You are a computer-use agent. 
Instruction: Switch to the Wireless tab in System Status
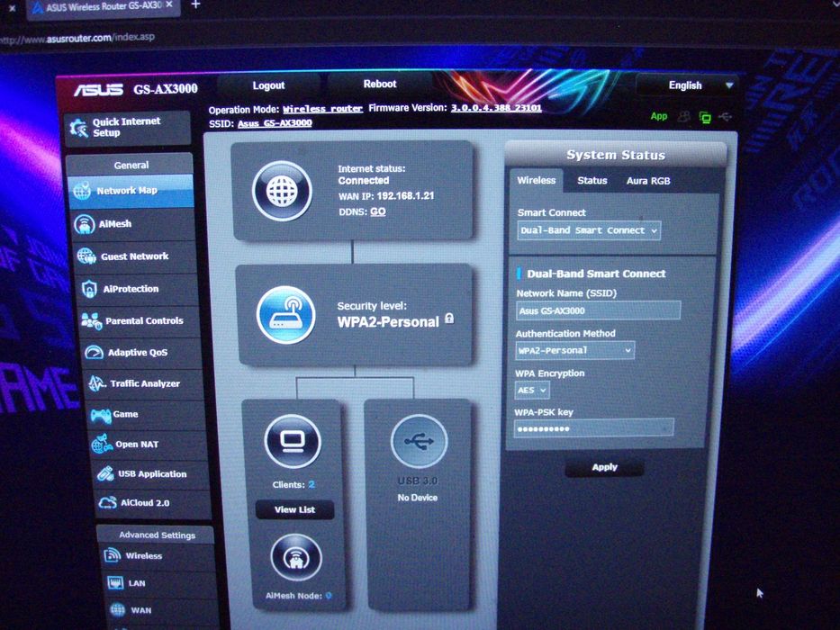[537, 181]
